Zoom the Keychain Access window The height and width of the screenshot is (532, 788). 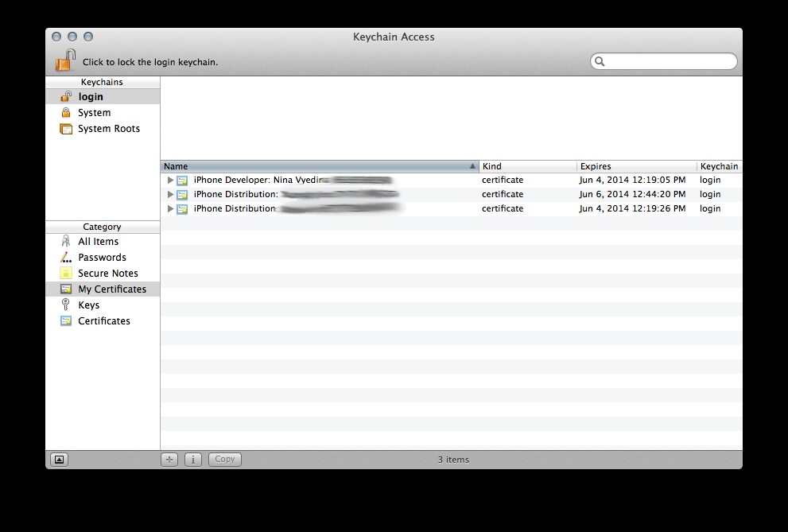pyautogui.click(x=88, y=37)
